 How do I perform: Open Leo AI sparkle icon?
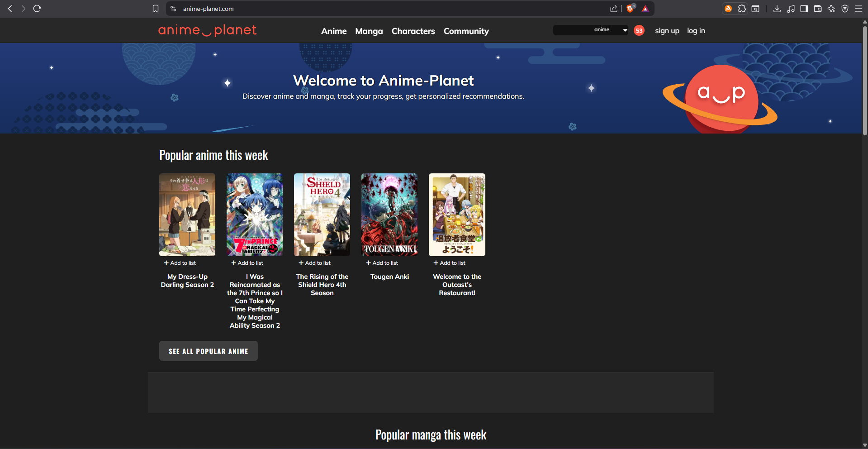[x=831, y=9]
